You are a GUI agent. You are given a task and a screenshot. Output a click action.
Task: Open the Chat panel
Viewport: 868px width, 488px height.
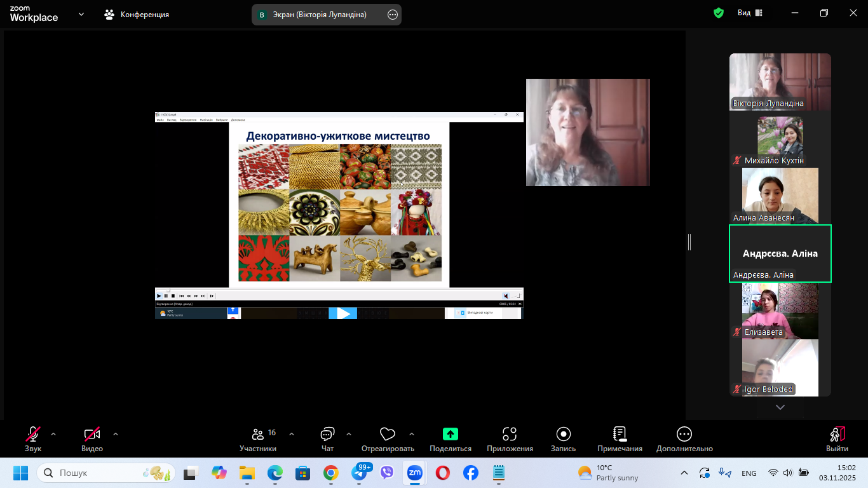(x=327, y=438)
